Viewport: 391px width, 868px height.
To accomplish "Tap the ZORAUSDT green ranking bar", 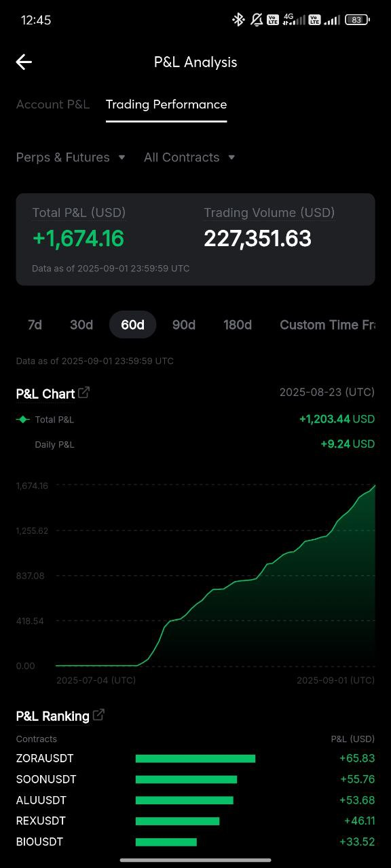I will pos(195,758).
